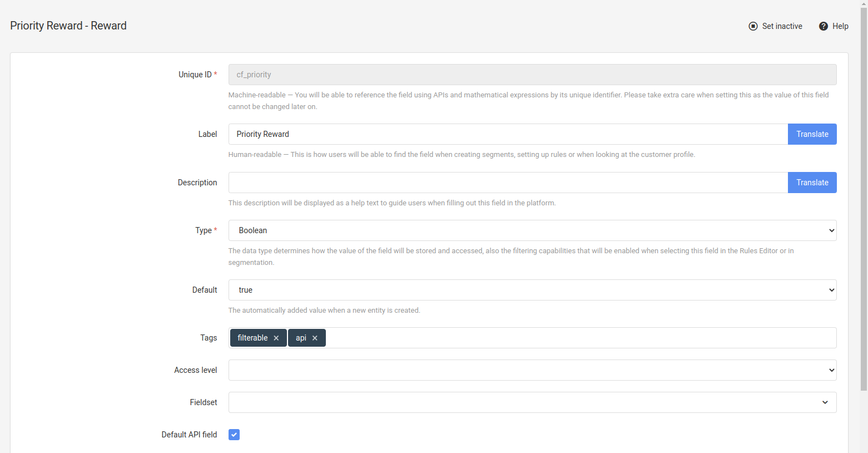This screenshot has width=868, height=453.
Task: Open the Type dropdown showing Boolean
Action: [x=532, y=230]
